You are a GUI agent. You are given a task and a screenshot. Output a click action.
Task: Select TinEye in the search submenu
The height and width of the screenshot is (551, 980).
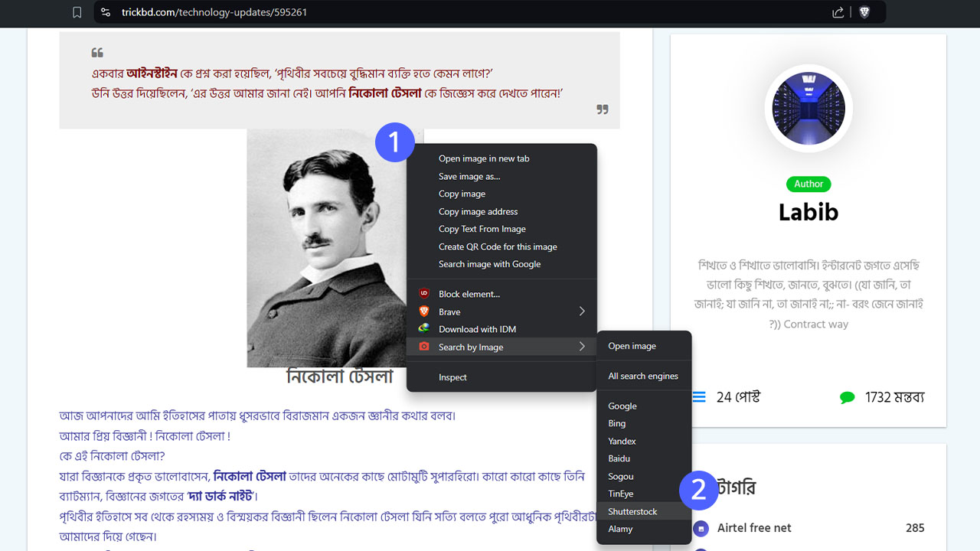point(620,494)
